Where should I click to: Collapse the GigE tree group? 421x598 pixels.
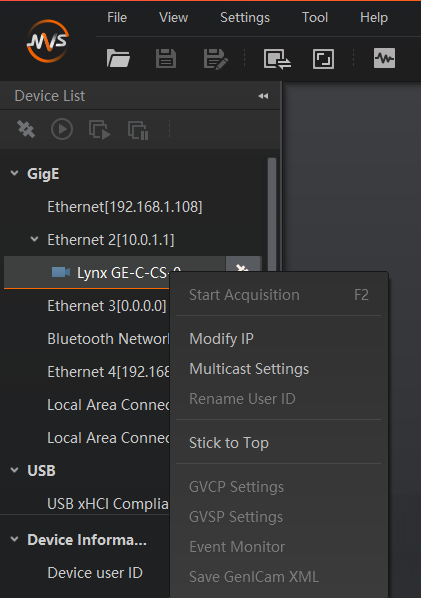point(14,173)
